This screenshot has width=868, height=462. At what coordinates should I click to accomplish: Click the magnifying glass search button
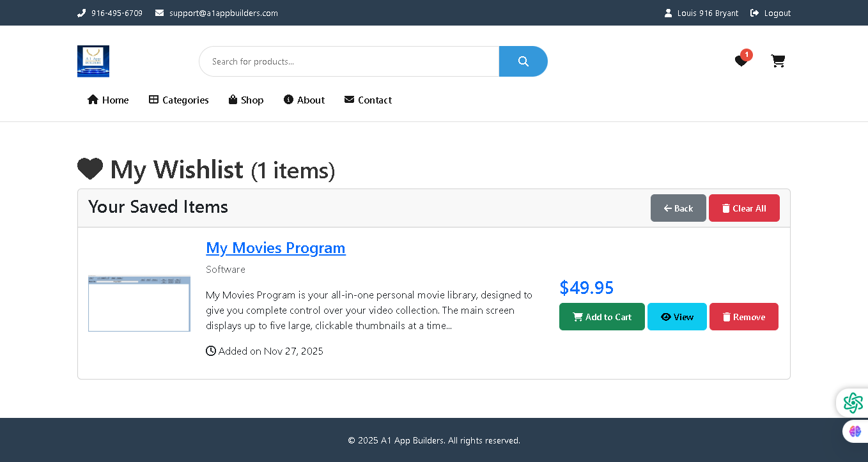coord(523,61)
